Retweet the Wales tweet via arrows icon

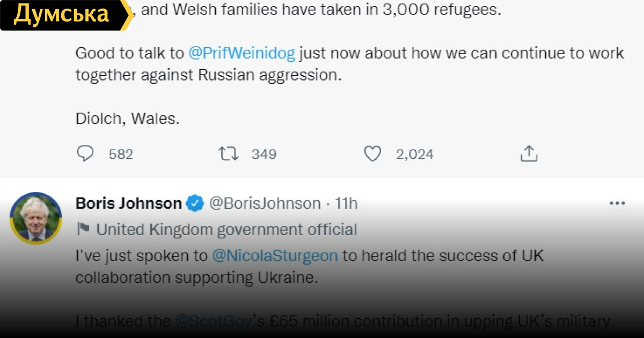[228, 154]
